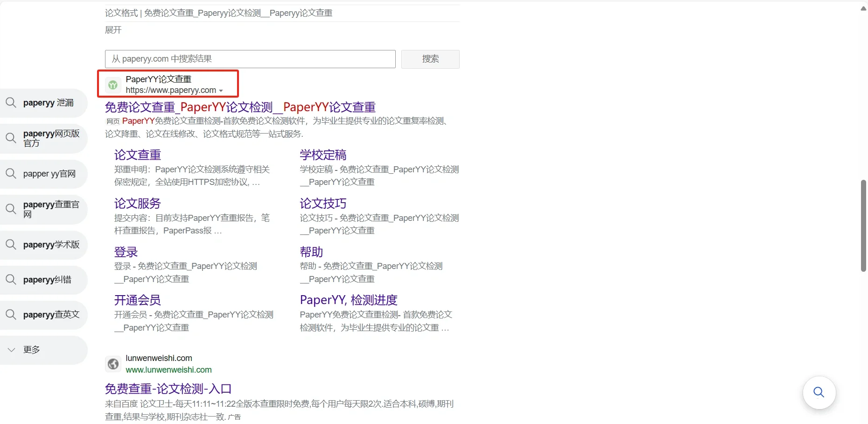Click the 'lunwenweishi.com' site name text

[159, 358]
